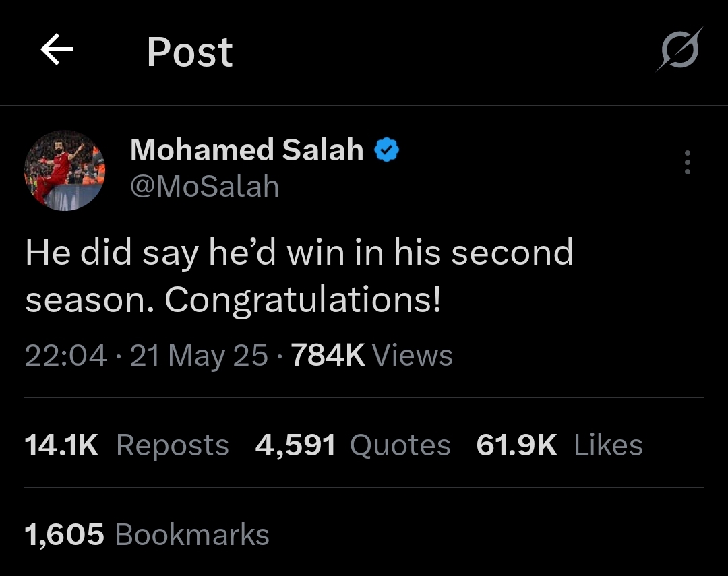
Task: Tap the Reposts label
Action: [x=173, y=446]
